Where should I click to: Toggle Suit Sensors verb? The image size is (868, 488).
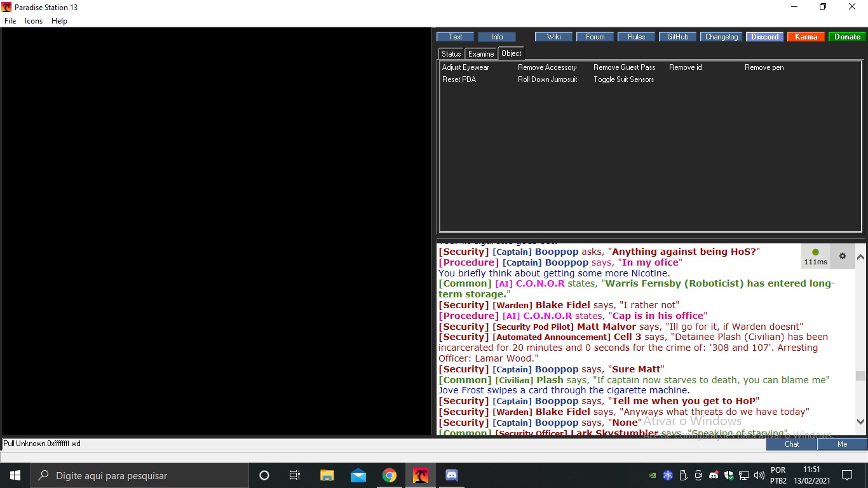click(623, 79)
